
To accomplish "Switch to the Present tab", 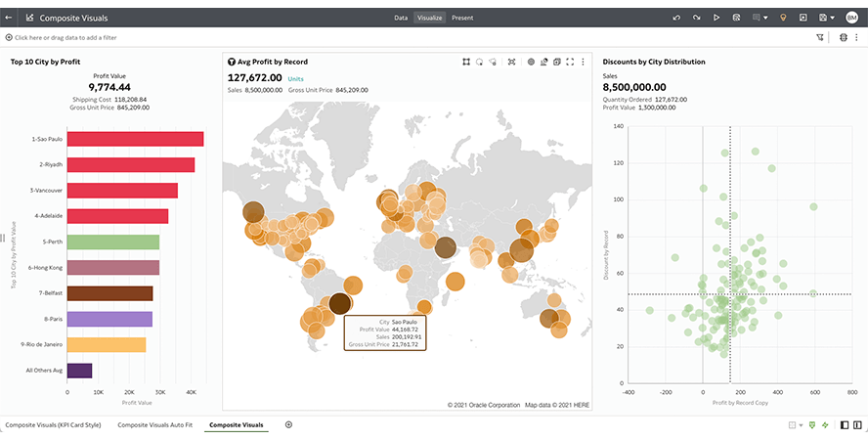I will point(462,18).
